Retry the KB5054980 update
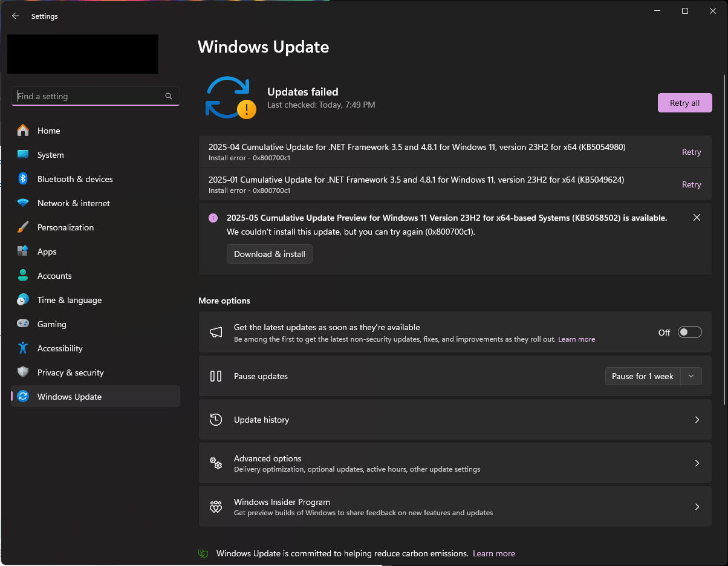 pos(691,152)
